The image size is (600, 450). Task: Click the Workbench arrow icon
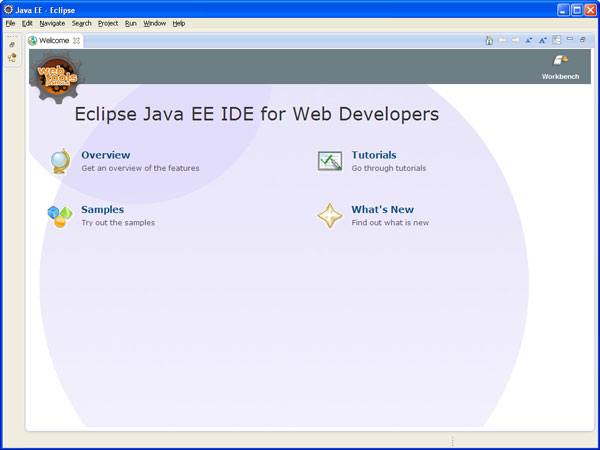[x=561, y=60]
